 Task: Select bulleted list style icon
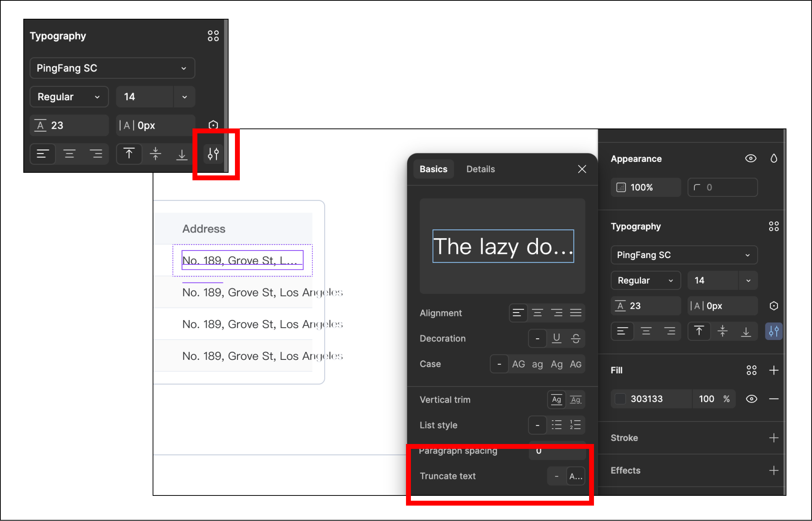[x=556, y=425]
